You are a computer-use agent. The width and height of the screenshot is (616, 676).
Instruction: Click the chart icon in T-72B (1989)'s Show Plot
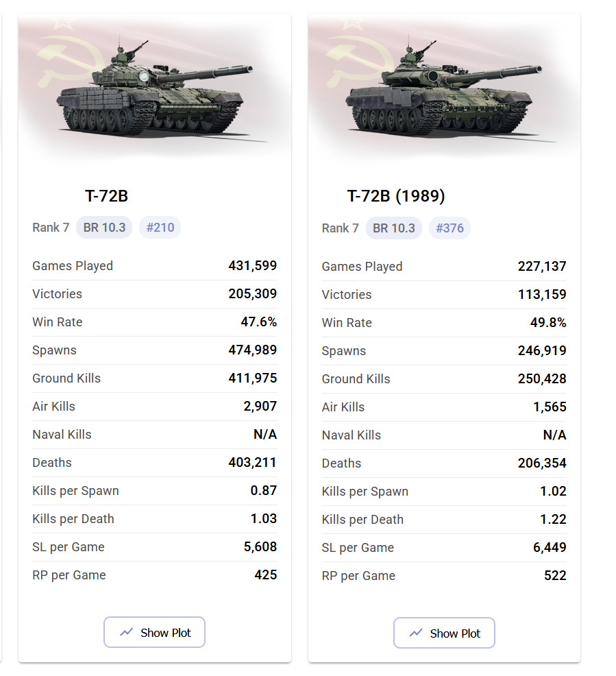(416, 633)
